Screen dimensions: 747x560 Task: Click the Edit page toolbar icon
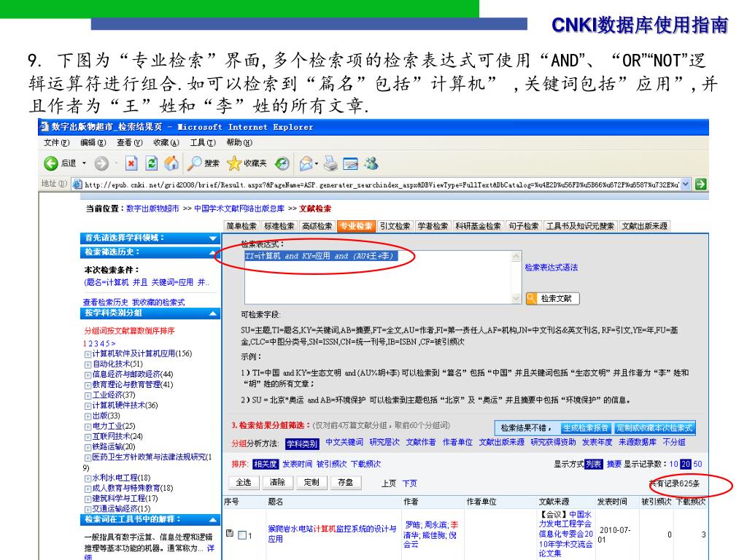pyautogui.click(x=350, y=163)
